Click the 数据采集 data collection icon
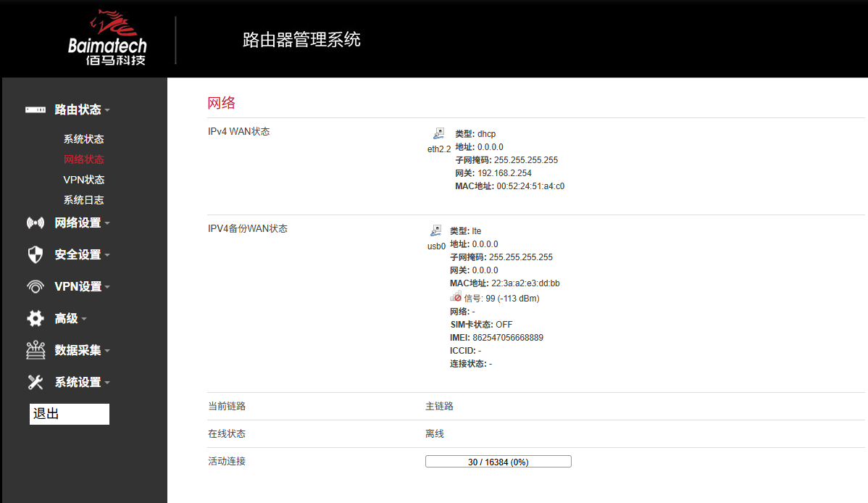868x503 pixels. (36, 350)
